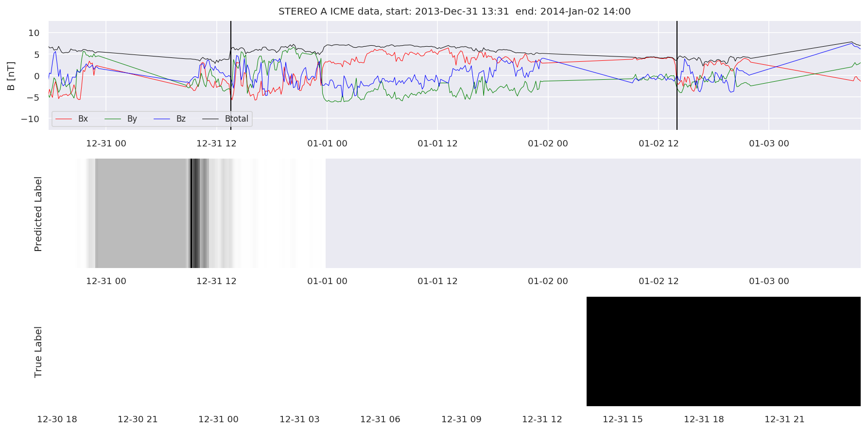Click the y-axis tick value '5'
This screenshot has width=868, height=431.
(x=37, y=54)
